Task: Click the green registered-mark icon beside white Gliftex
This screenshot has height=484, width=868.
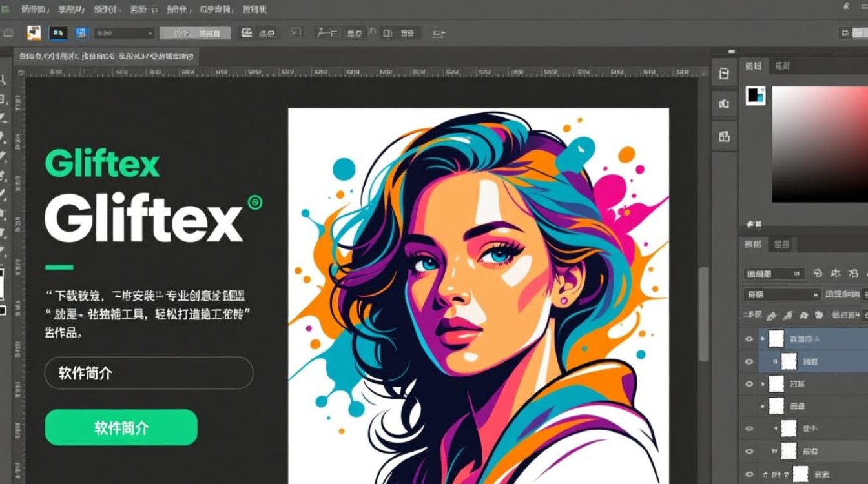Action: point(255,203)
